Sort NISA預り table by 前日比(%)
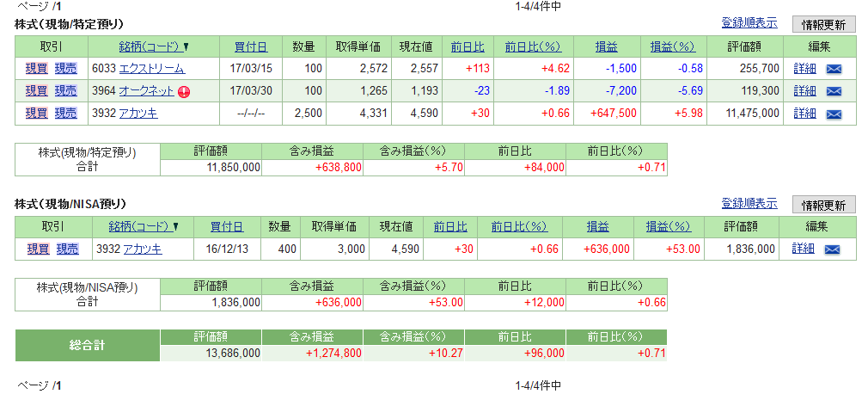 519,226
